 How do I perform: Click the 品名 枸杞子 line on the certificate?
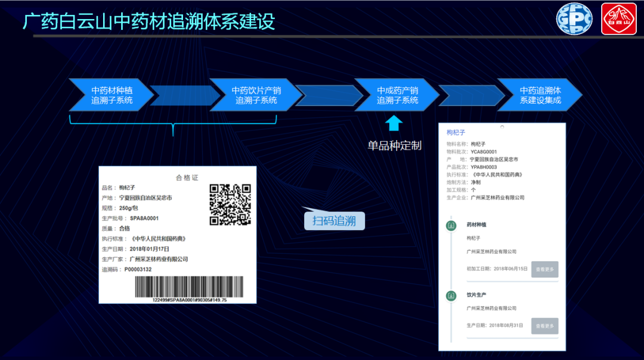(x=118, y=188)
